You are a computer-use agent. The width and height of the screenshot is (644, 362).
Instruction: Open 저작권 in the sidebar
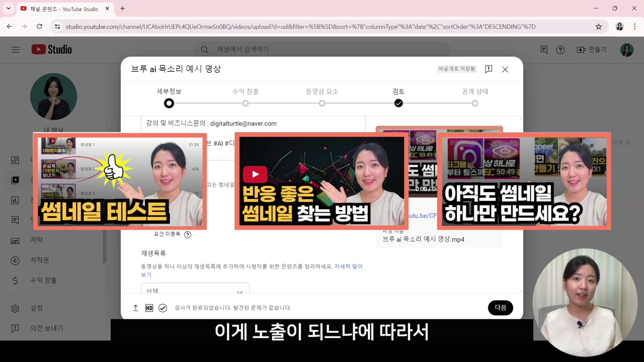pos(40,260)
